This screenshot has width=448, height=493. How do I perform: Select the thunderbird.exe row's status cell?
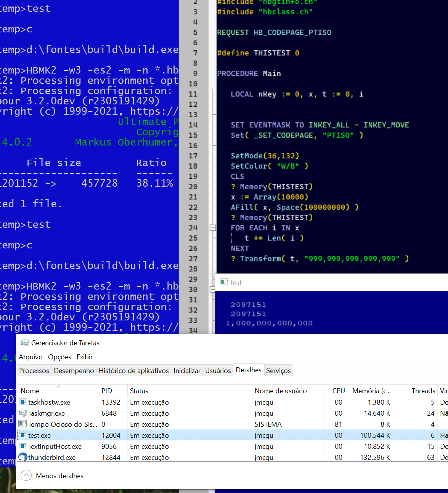click(149, 458)
